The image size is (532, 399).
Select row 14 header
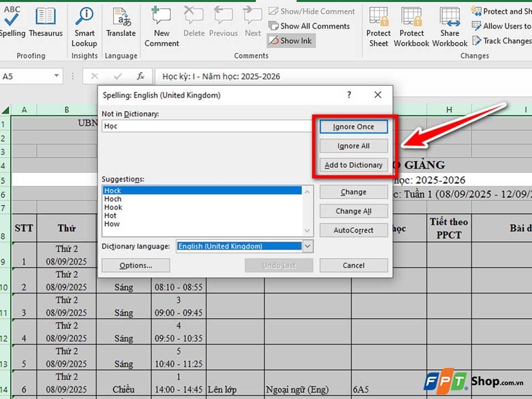(x=5, y=383)
